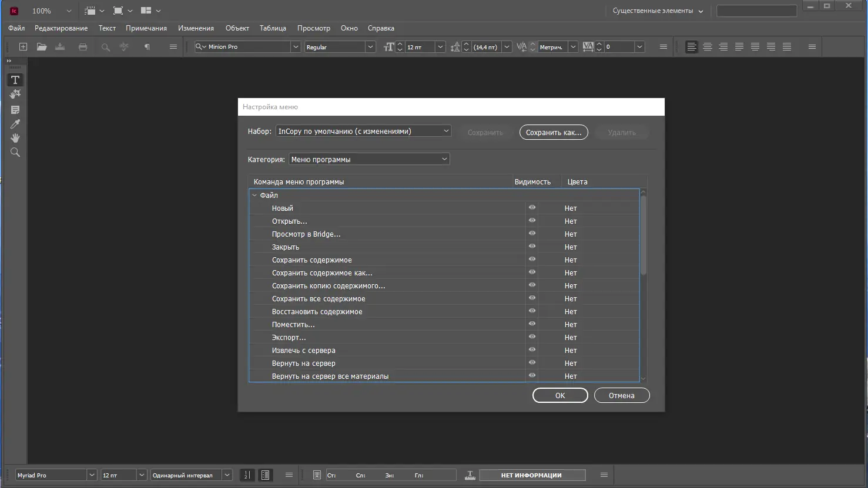Viewport: 868px width, 488px height.
Task: Open the 'Просмотр' menu
Action: tap(313, 28)
